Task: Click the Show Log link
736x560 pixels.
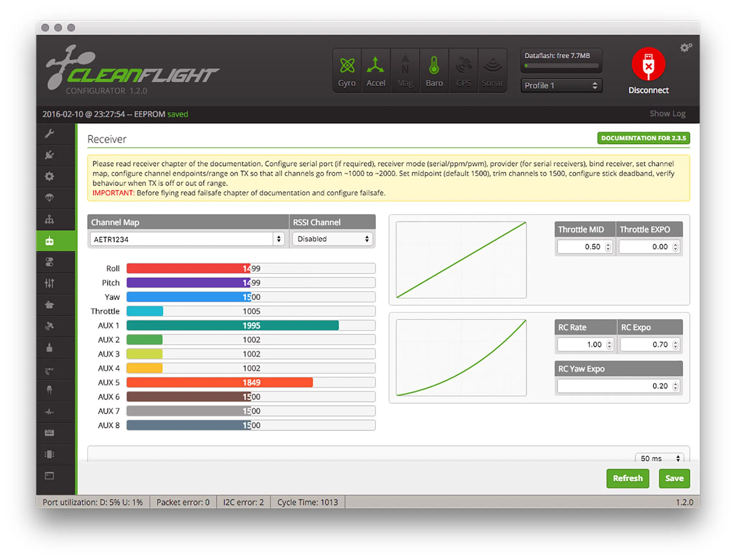Action: coord(667,114)
